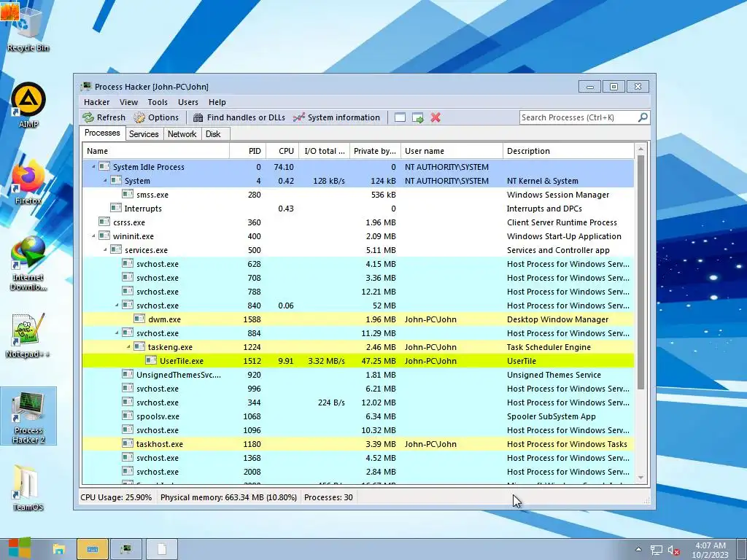Image resolution: width=747 pixels, height=560 pixels.
Task: Open the Options gear icon
Action: (x=139, y=117)
